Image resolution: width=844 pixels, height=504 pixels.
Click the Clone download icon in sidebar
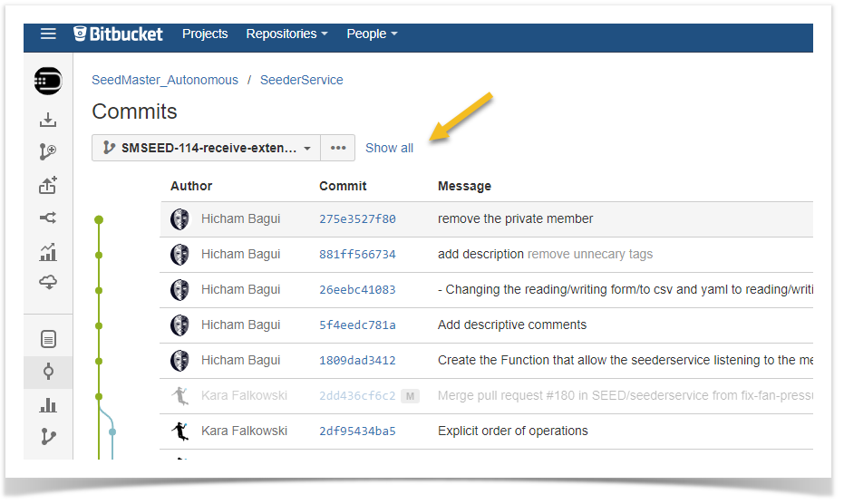coord(48,120)
